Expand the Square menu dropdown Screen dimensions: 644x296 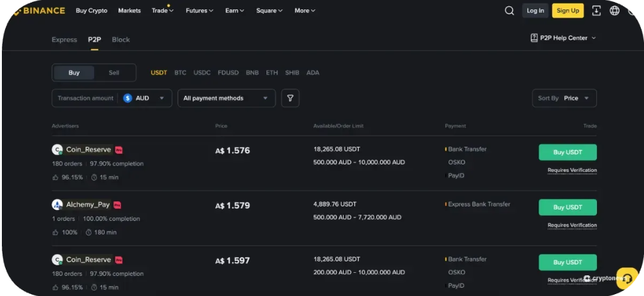click(x=270, y=11)
